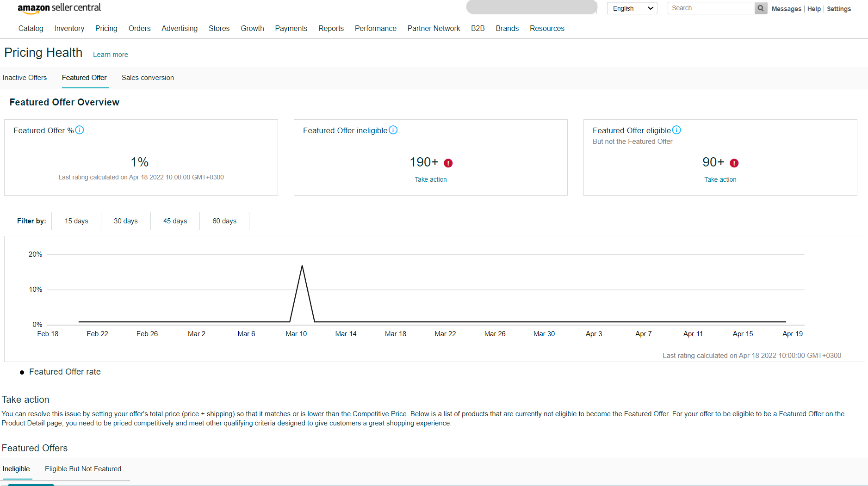Filter chart by 60 days
This screenshot has height=486, width=868.
[x=224, y=221]
